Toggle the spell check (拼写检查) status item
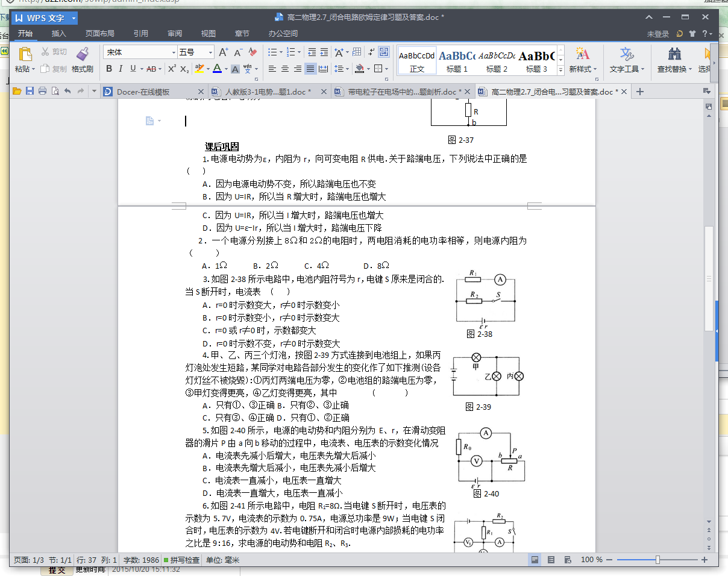 182,560
